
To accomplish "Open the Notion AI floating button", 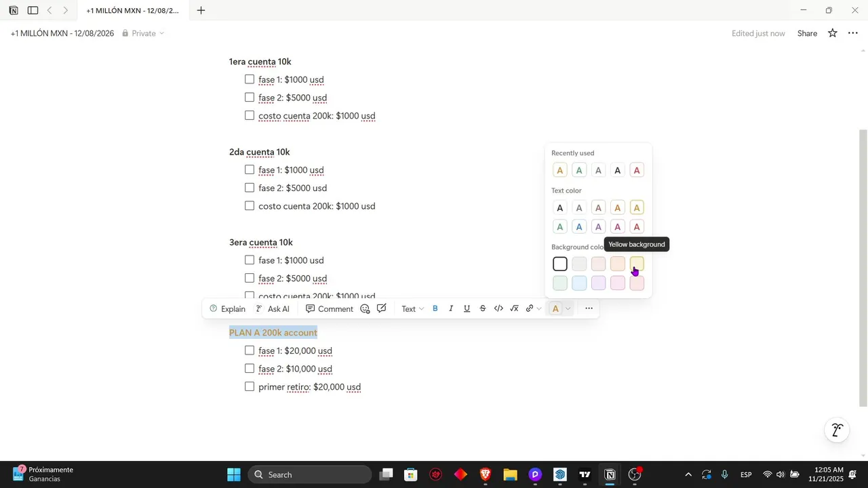I will coord(837,430).
